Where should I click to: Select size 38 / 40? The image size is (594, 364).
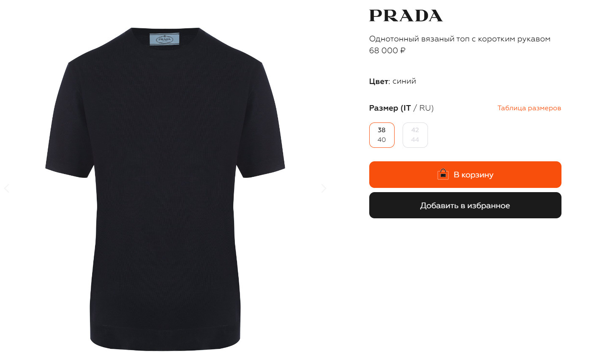[x=382, y=135]
